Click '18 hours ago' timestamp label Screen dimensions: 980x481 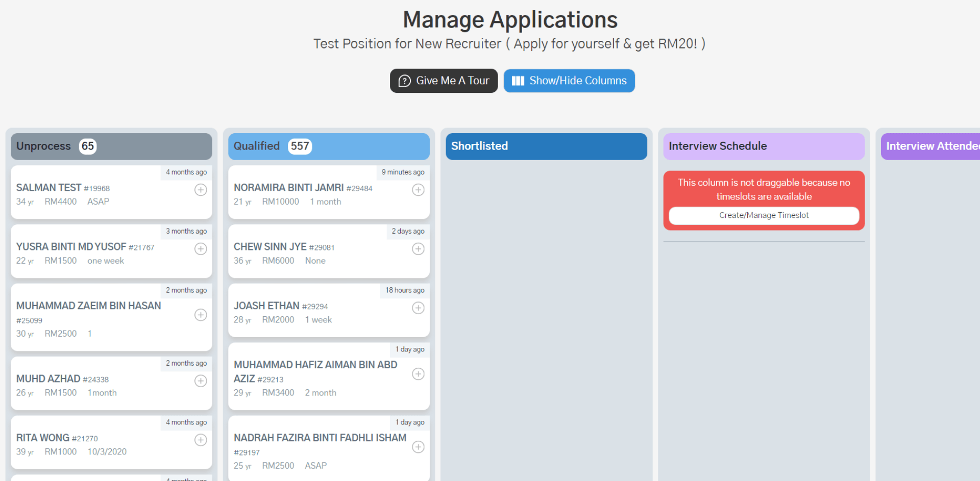[x=405, y=290]
